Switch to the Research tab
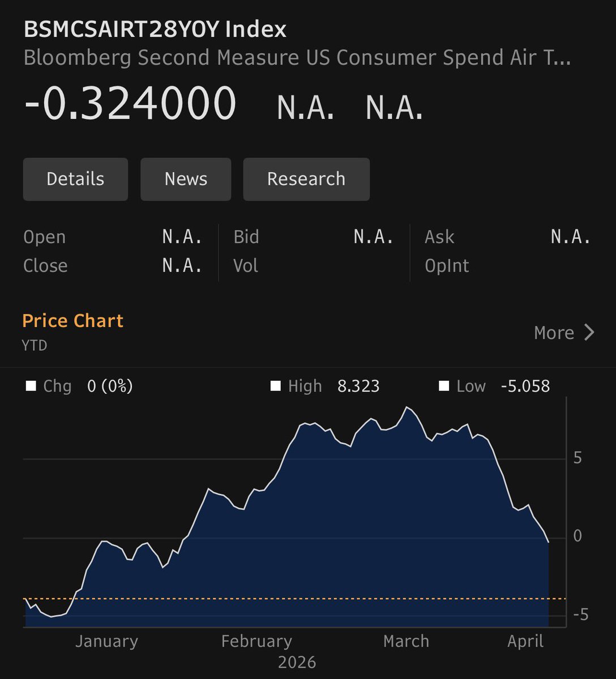The image size is (616, 679). 306,179
